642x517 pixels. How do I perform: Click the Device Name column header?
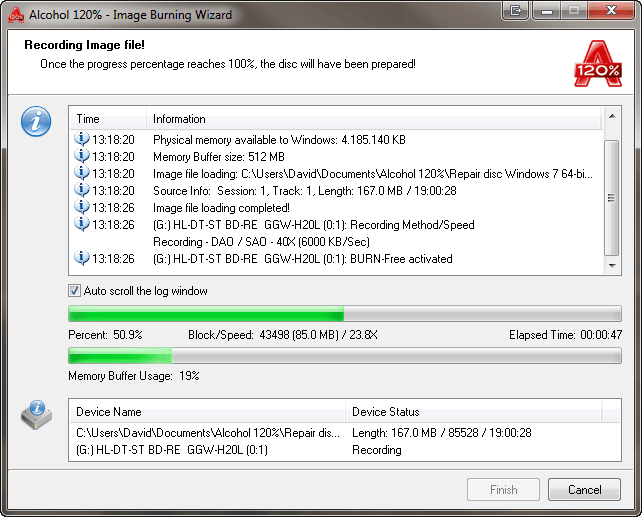[208, 411]
